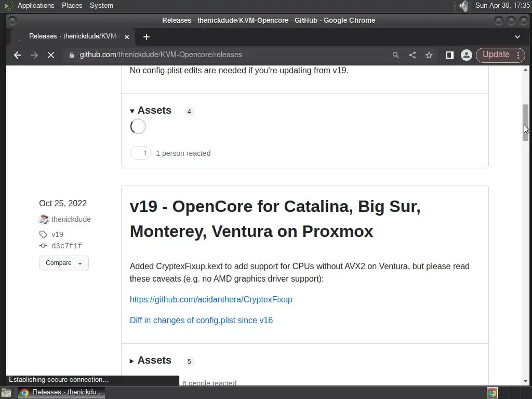This screenshot has height=399, width=532.
Task: Collapse the Assets 4 section
Action: coord(151,110)
